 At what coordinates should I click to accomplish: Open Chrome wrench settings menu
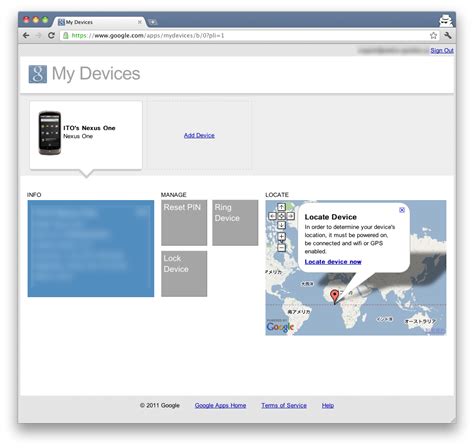448,35
